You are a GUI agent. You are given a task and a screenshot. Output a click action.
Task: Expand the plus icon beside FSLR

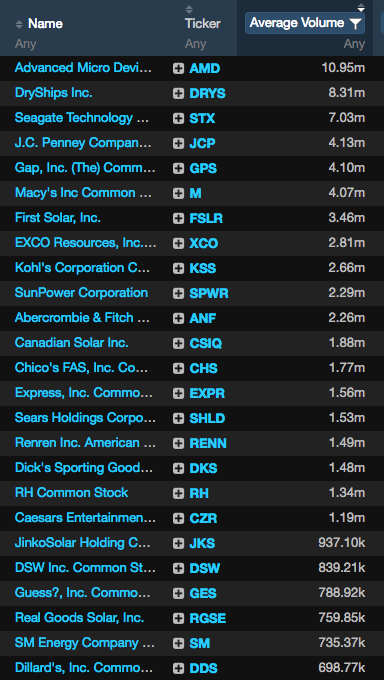[x=178, y=219]
